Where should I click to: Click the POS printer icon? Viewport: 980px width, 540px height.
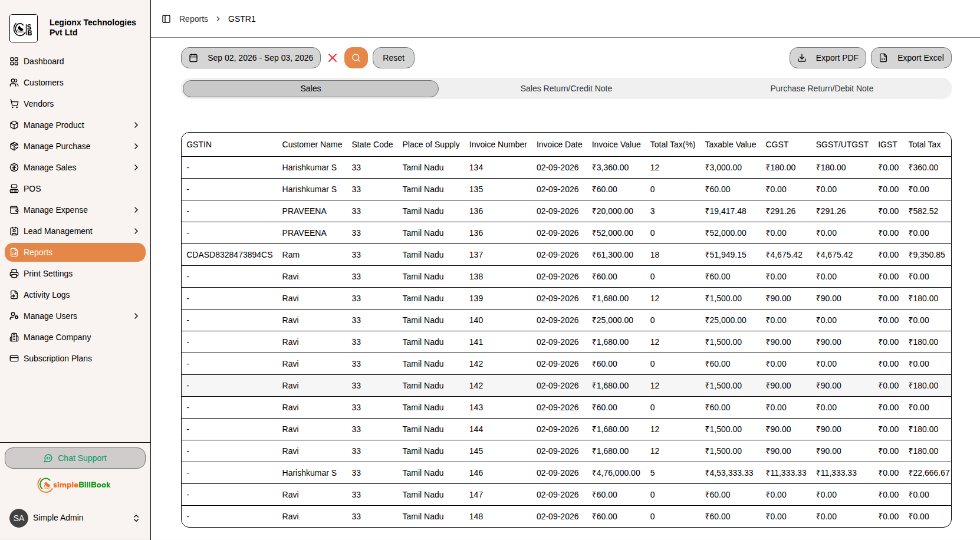click(14, 189)
